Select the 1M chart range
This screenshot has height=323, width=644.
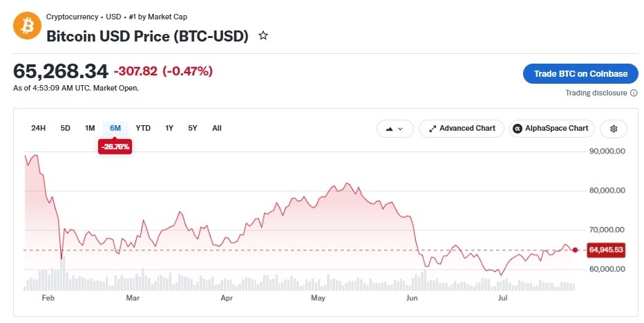[90, 128]
